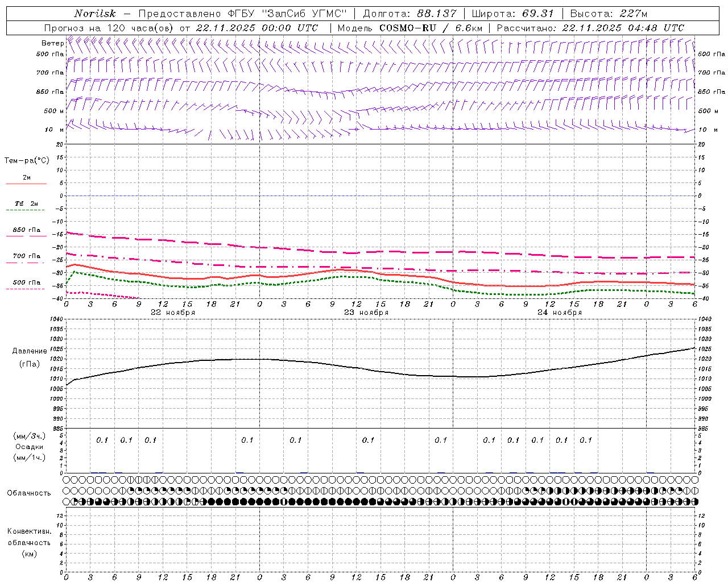Select the text Предоставлено ФГБУ "ЗапСиб УГМС"
Viewport: 728px width, 582px height.
[243, 14]
